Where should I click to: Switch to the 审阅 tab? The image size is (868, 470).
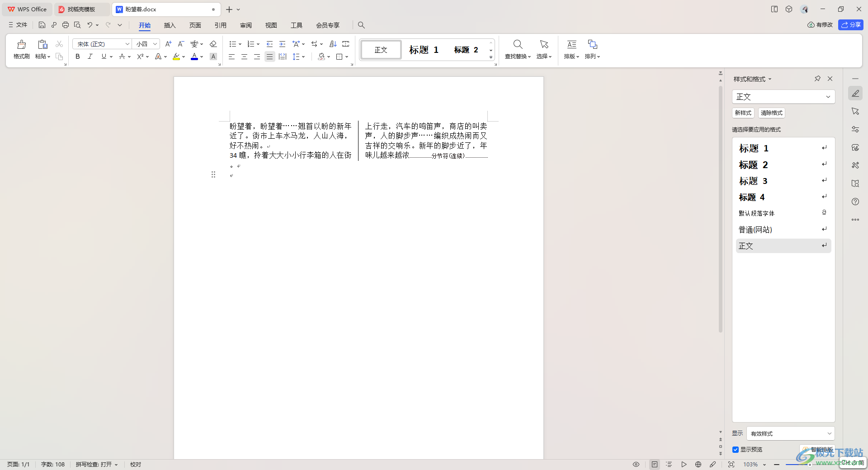[246, 25]
